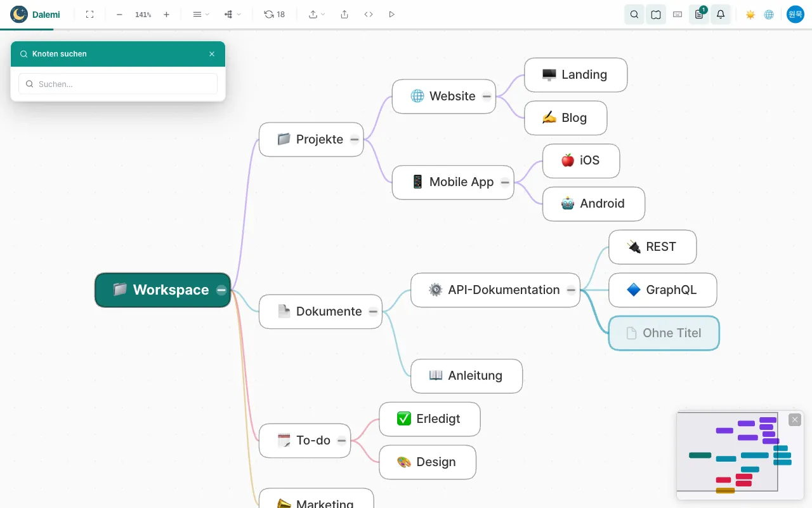Zoom out with the minus button
Viewport: 812px width, 508px height.
point(119,14)
